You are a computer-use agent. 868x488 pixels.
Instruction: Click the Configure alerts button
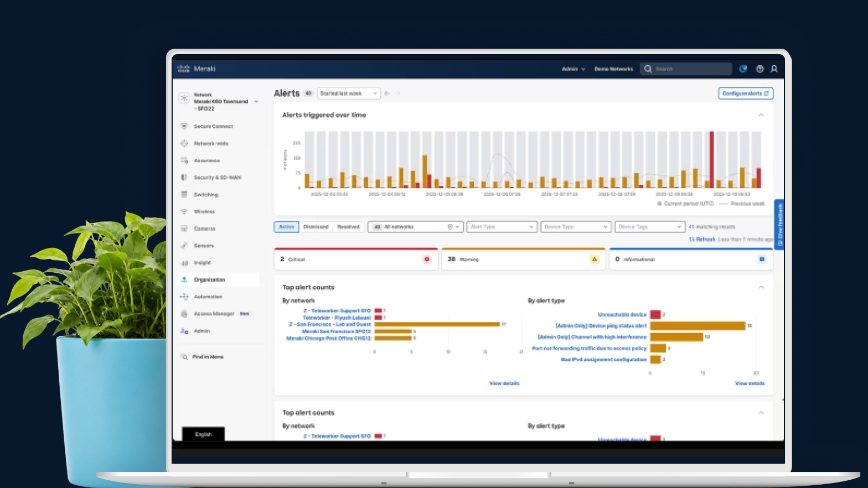click(746, 94)
